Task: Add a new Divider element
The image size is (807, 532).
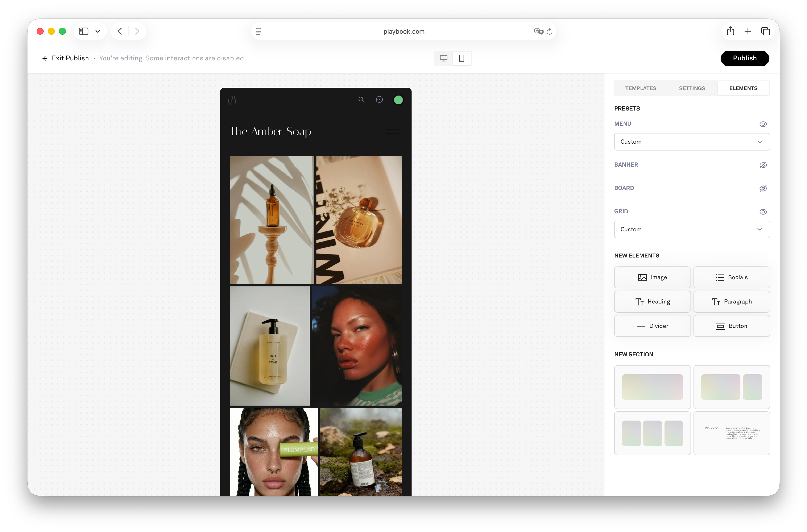Action: tap(652, 326)
